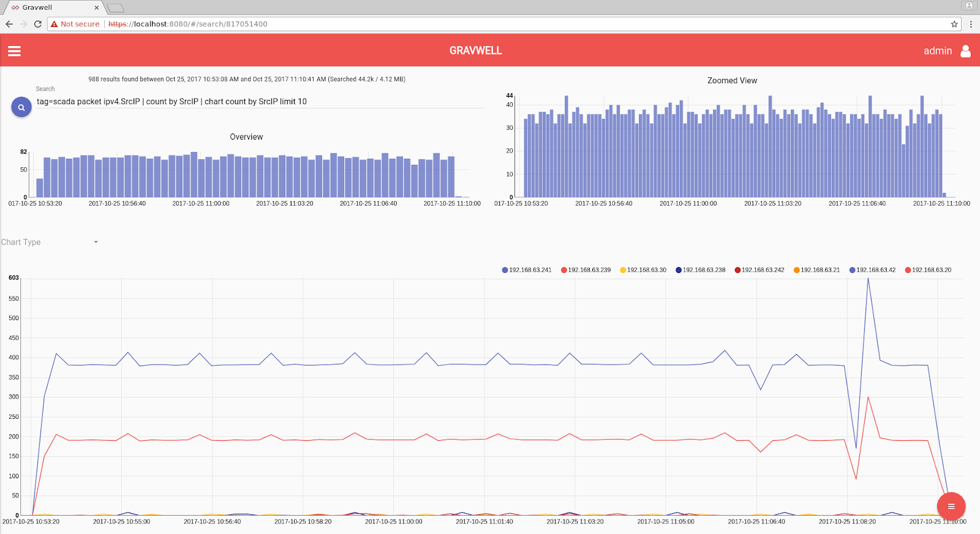The width and height of the screenshot is (980, 534).
Task: Toggle 192.168.63.21 series in the legend
Action: click(x=816, y=270)
